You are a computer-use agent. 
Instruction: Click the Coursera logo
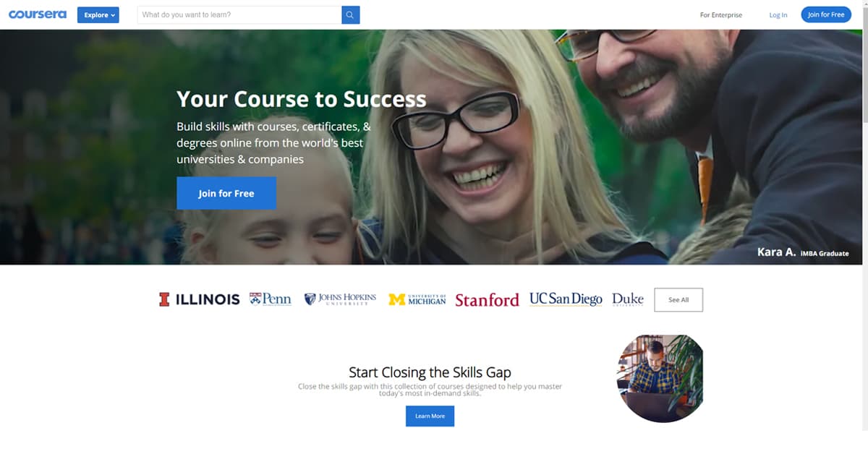pos(38,14)
